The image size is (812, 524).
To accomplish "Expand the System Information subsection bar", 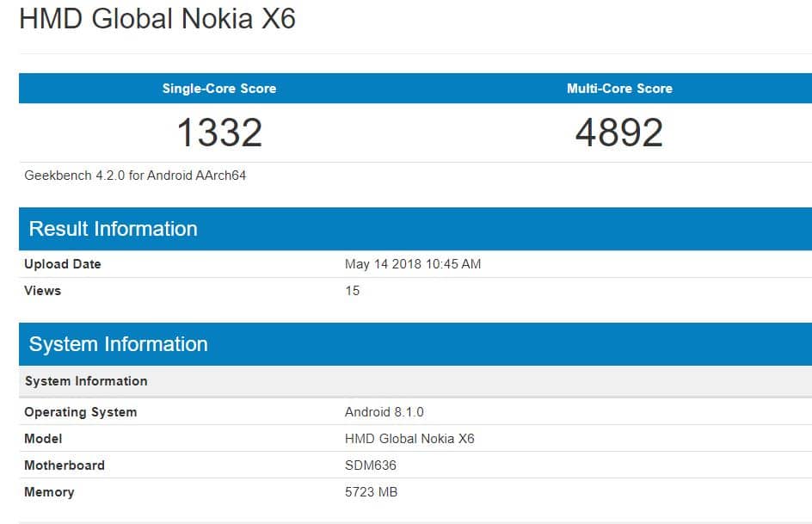I will click(87, 380).
